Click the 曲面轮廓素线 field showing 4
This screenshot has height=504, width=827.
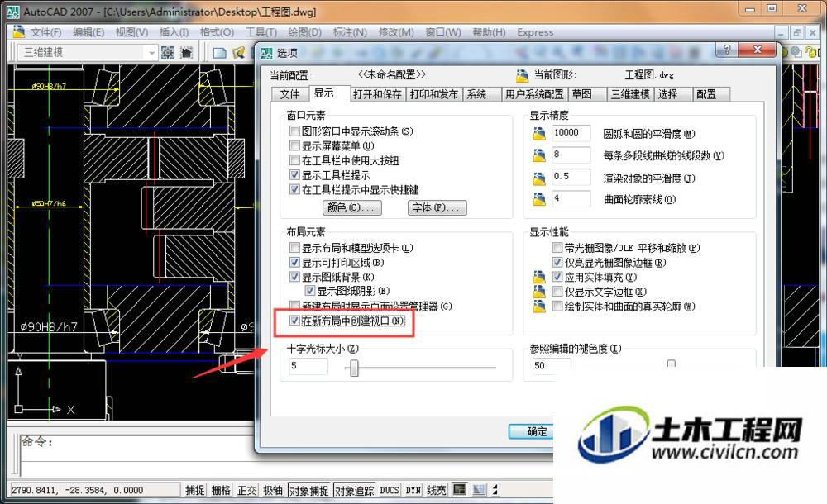pos(571,199)
